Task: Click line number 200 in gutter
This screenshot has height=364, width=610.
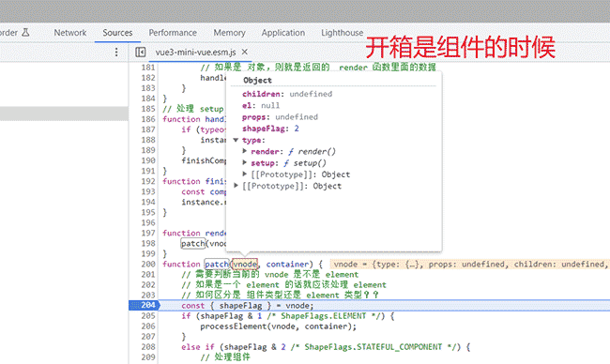Action: (x=148, y=264)
